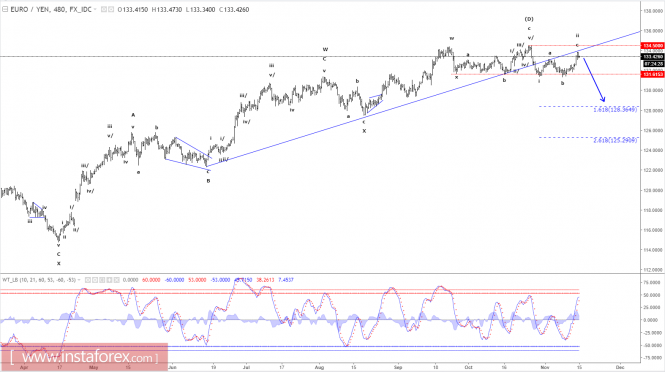Click the 112.0000 price axis label
This screenshot has height=372, width=665.
[653, 270]
